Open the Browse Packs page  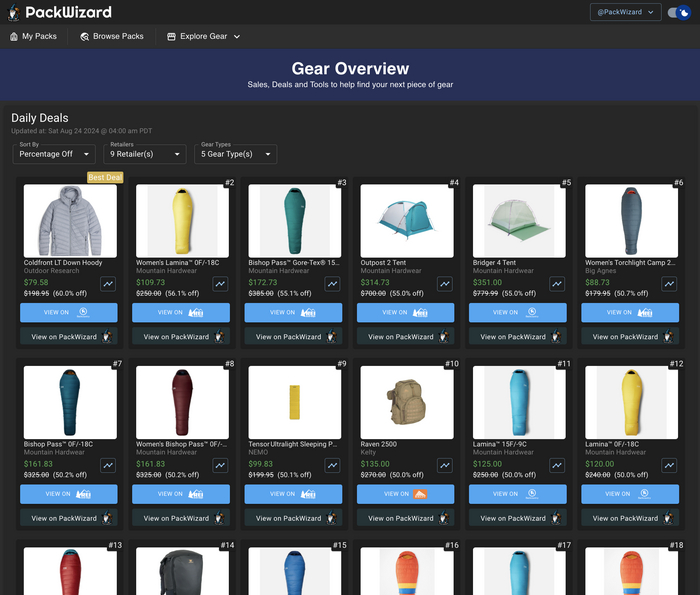(x=112, y=36)
